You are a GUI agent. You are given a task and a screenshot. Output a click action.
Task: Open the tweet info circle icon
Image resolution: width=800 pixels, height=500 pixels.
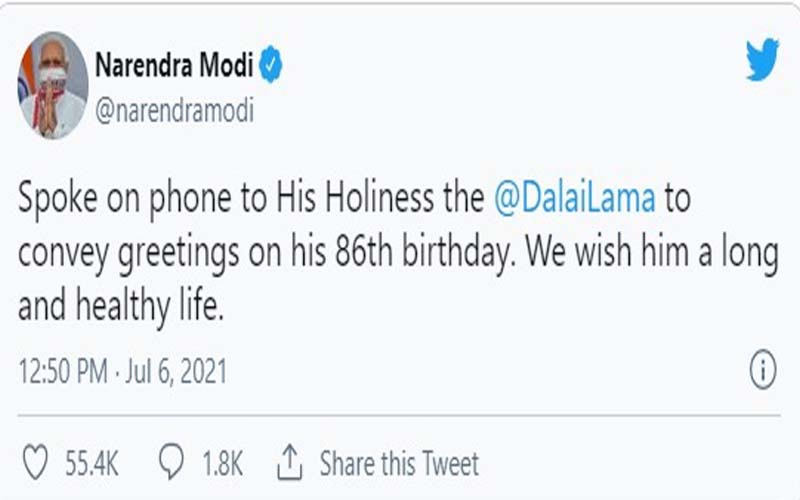click(x=763, y=369)
